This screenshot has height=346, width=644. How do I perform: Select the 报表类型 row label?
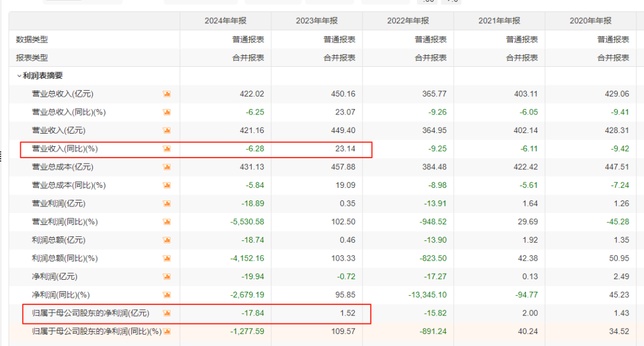pos(32,58)
